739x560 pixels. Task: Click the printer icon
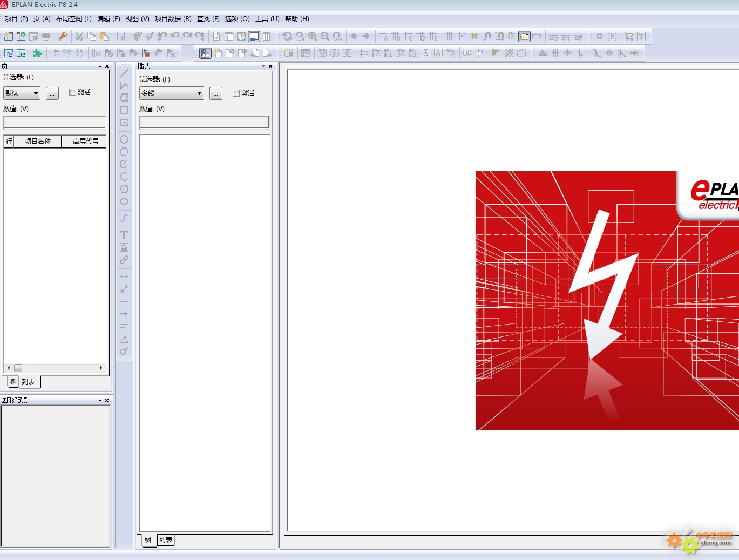46,36
